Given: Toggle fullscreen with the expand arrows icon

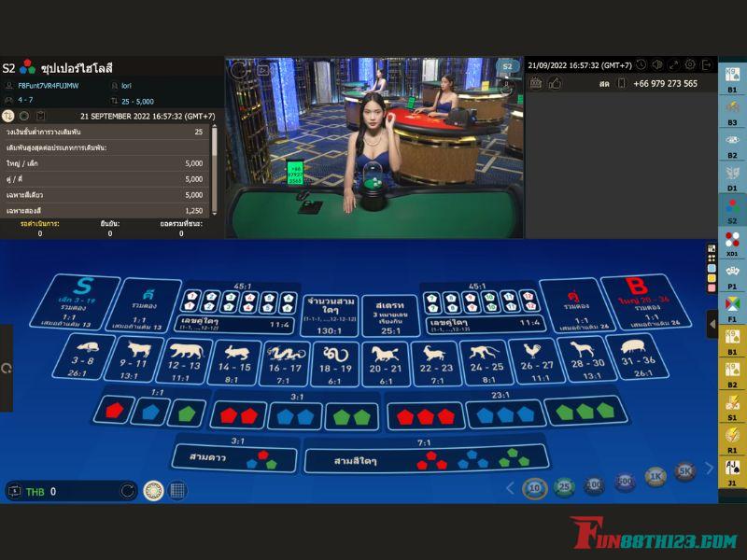Looking at the screenshot, I should 673,64.
